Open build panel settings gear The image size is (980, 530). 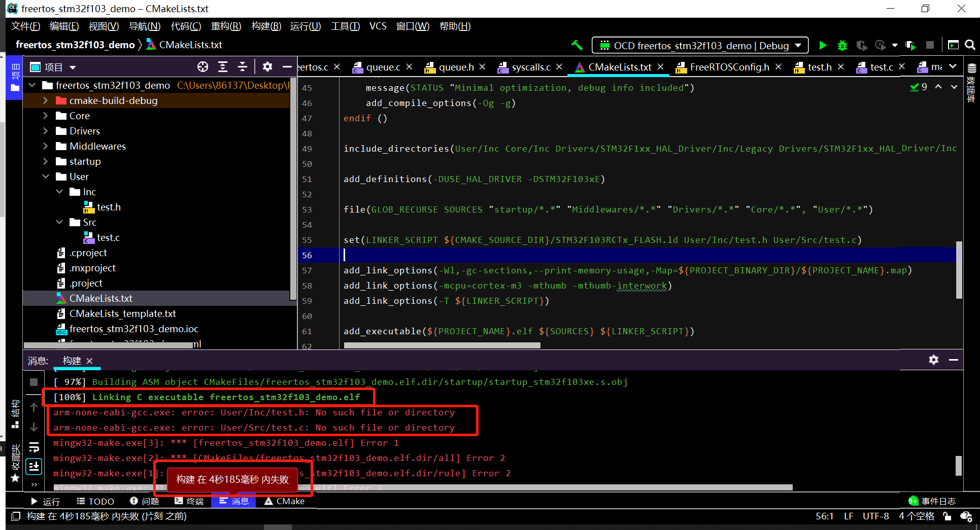(933, 360)
